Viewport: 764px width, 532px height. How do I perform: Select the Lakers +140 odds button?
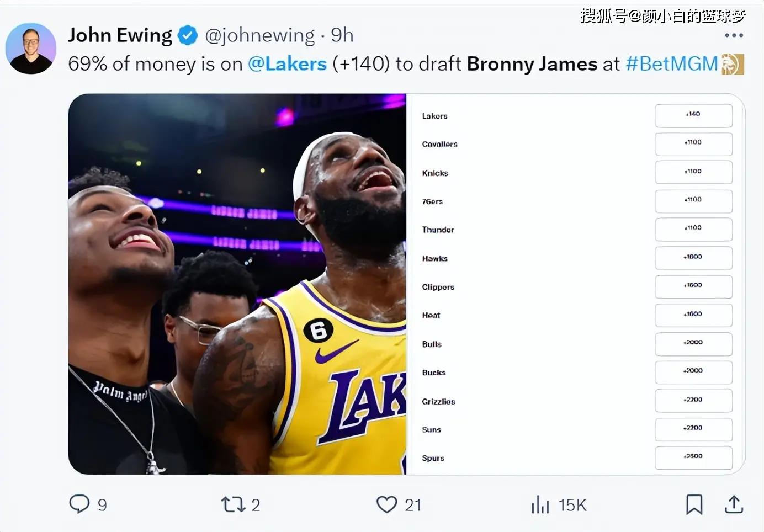coord(693,115)
